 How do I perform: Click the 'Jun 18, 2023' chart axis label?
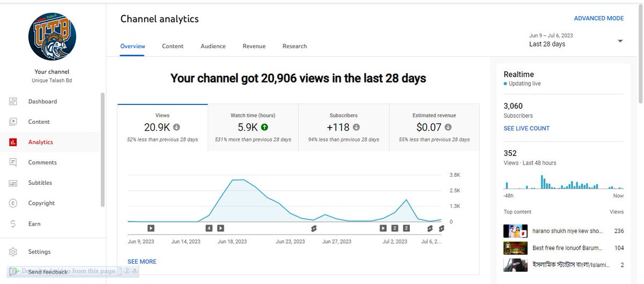(232, 242)
